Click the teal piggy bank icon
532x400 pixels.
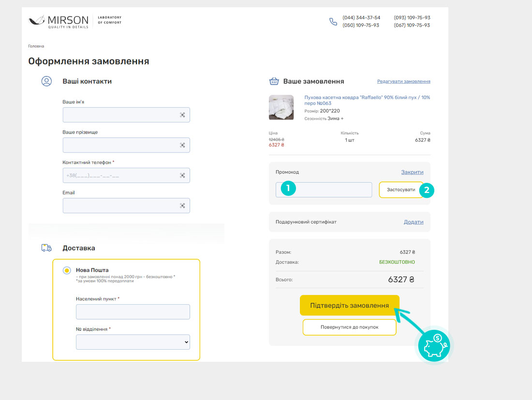(434, 345)
